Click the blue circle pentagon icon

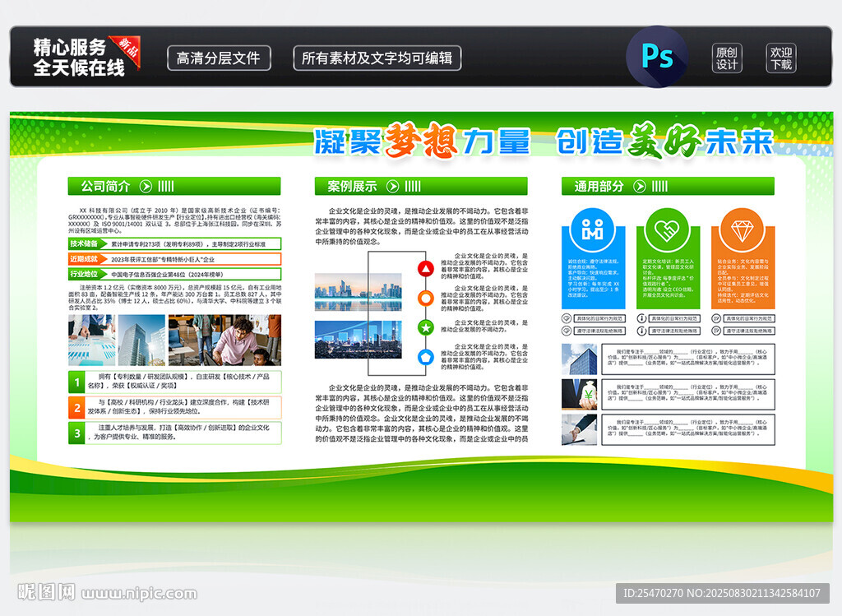coord(426,357)
